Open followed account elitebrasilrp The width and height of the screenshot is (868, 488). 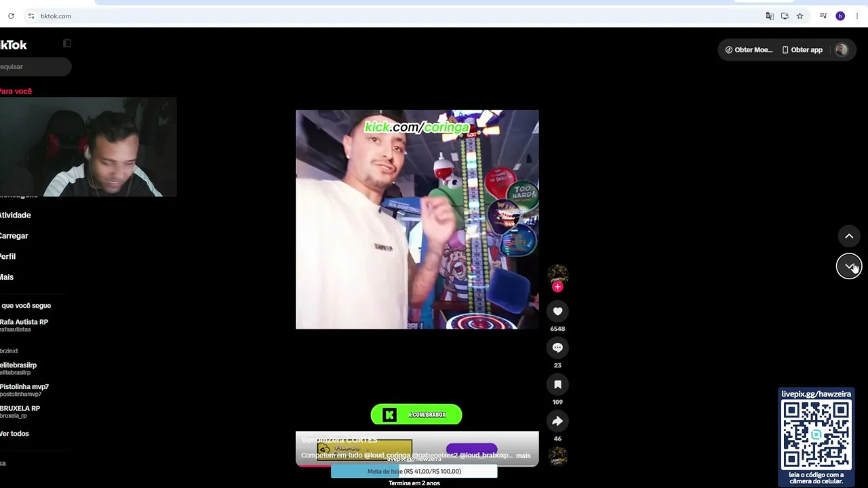18,368
